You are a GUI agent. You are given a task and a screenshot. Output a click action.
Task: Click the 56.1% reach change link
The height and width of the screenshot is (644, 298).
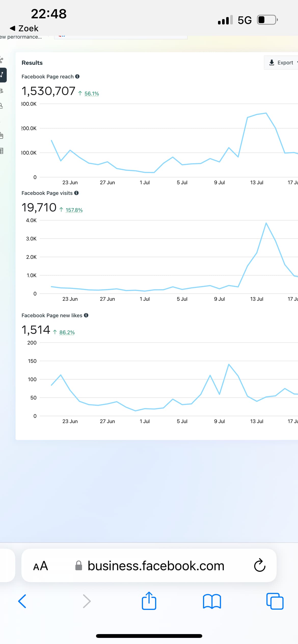point(91,94)
